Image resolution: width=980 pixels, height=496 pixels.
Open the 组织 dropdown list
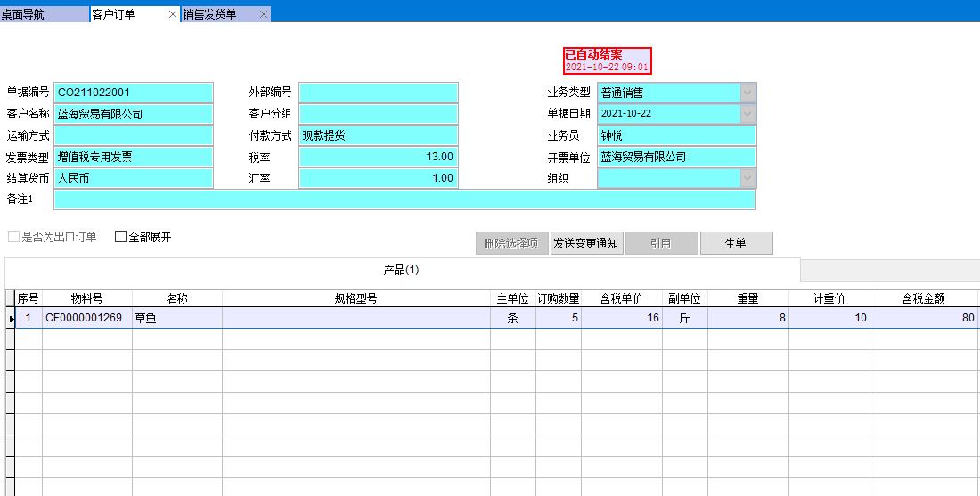(747, 178)
